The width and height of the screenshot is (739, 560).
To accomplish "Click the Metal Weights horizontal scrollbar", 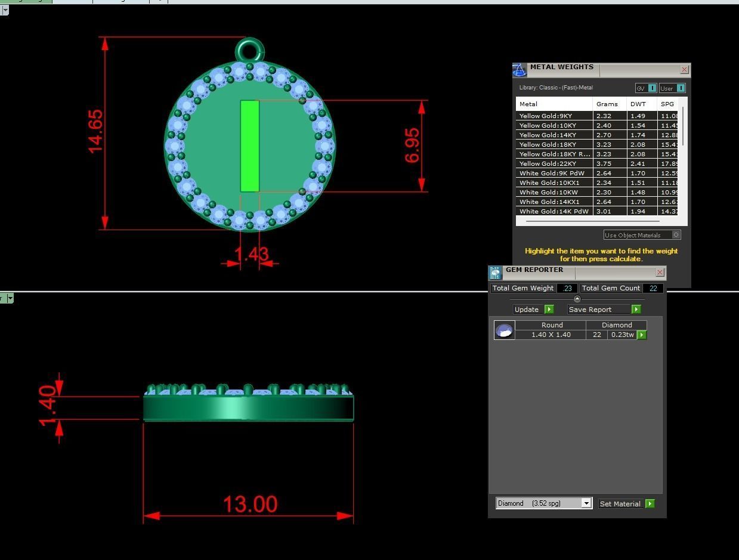I will pos(593,221).
